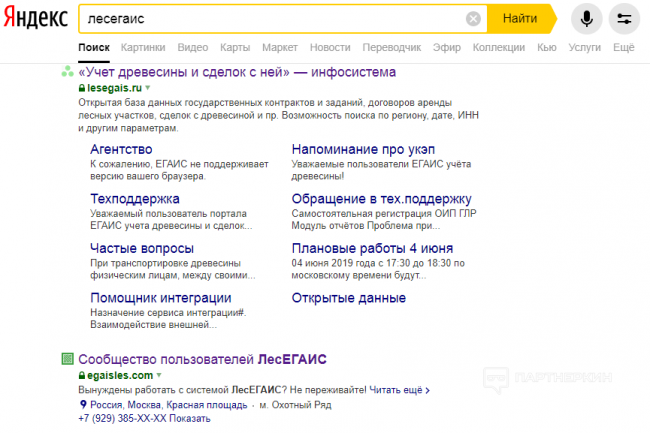Viewport: 650px width, 433px height.
Task: Open the Новости tab
Action: [x=330, y=47]
